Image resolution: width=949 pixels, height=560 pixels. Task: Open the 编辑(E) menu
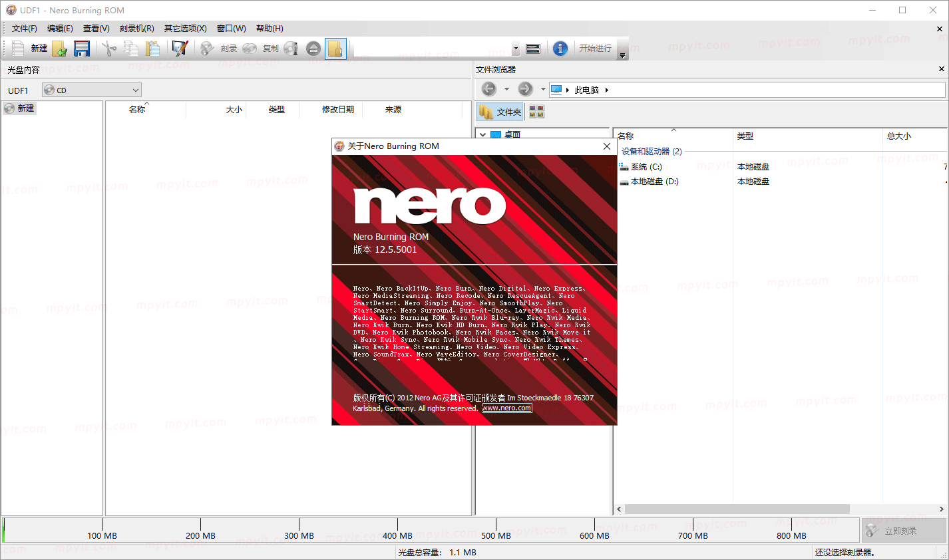point(60,29)
